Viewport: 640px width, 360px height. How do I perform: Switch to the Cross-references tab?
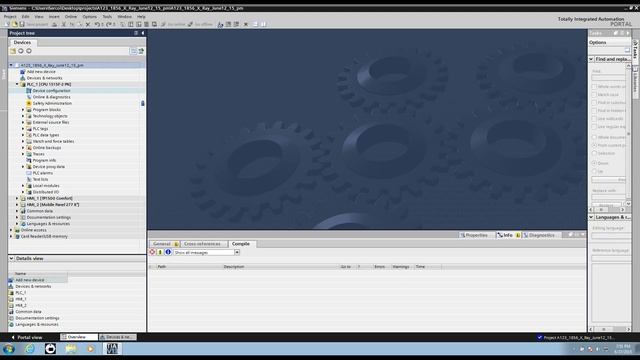(x=202, y=244)
